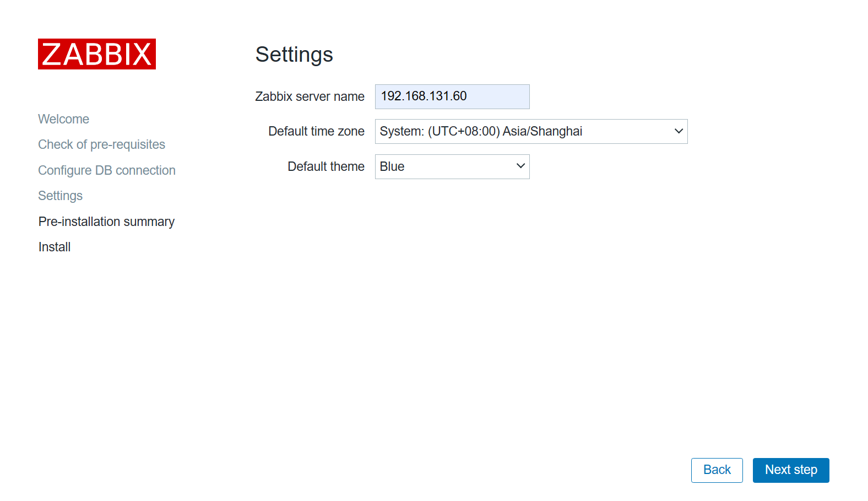Click the ZABBIX logo

[97, 54]
